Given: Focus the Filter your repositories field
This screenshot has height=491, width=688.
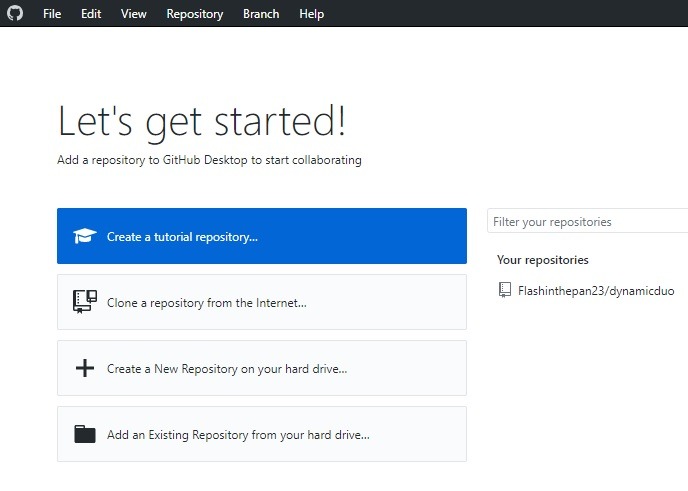Looking at the screenshot, I should 588,221.
